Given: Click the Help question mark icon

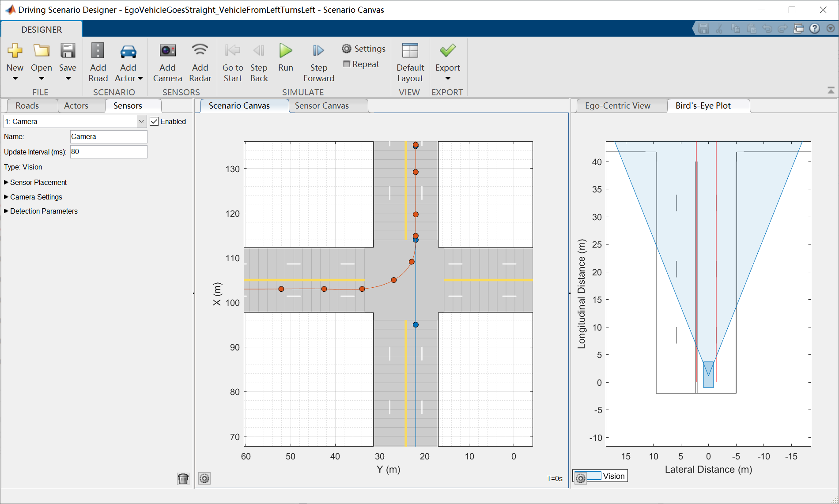Looking at the screenshot, I should 815,29.
